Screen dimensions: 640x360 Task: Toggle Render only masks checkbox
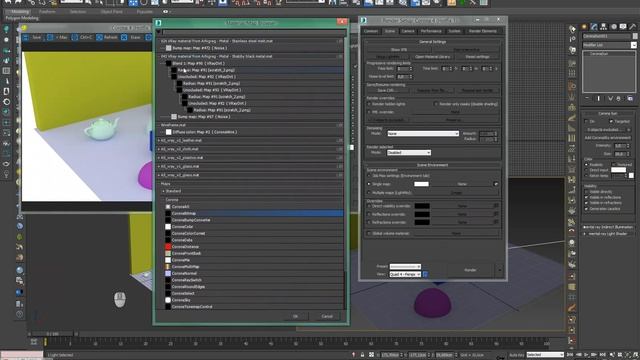(436, 104)
